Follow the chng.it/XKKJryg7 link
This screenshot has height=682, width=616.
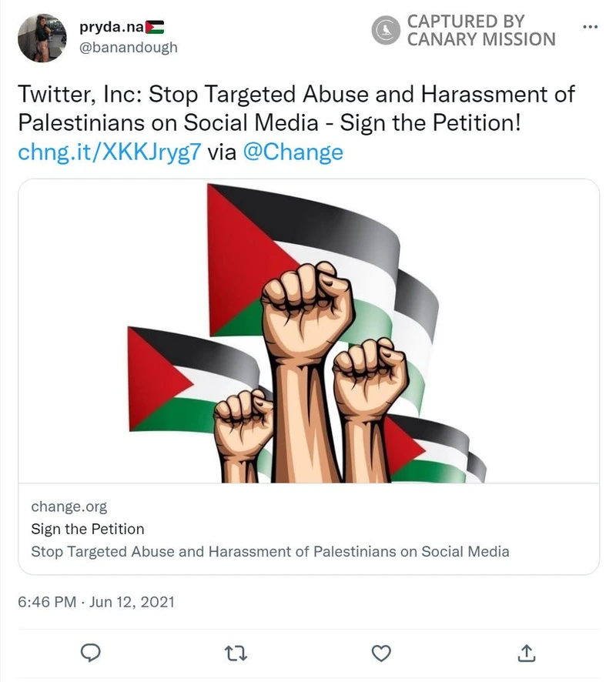[110, 152]
